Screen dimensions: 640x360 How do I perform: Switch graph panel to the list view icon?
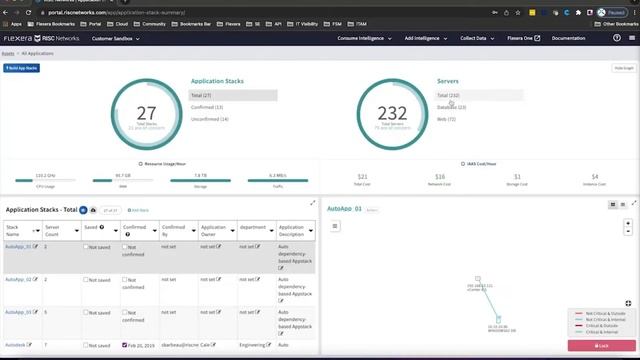pyautogui.click(x=623, y=204)
